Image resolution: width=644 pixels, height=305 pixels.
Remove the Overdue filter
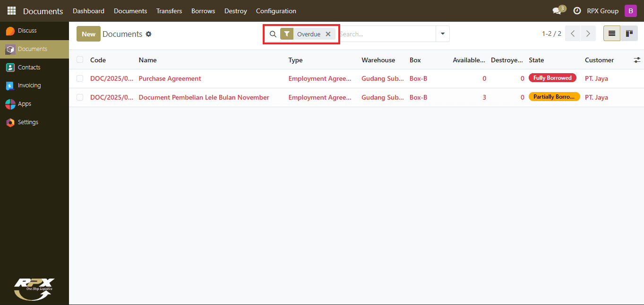328,34
